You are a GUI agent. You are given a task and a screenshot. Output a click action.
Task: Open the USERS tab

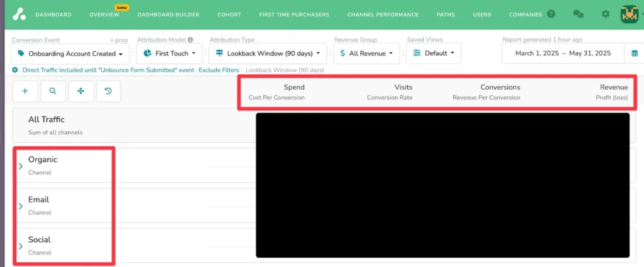click(x=482, y=14)
